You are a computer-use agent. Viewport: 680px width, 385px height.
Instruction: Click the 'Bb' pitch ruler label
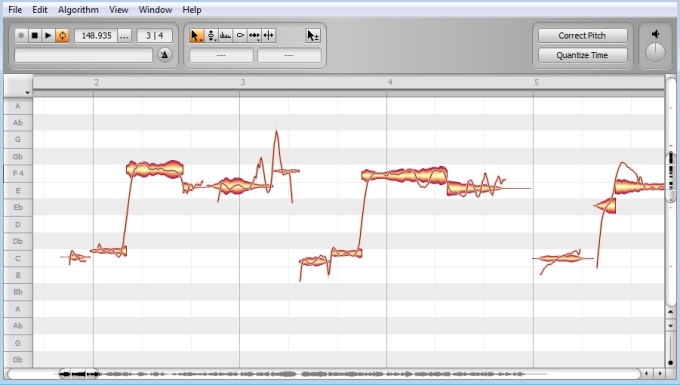pyautogui.click(x=18, y=292)
